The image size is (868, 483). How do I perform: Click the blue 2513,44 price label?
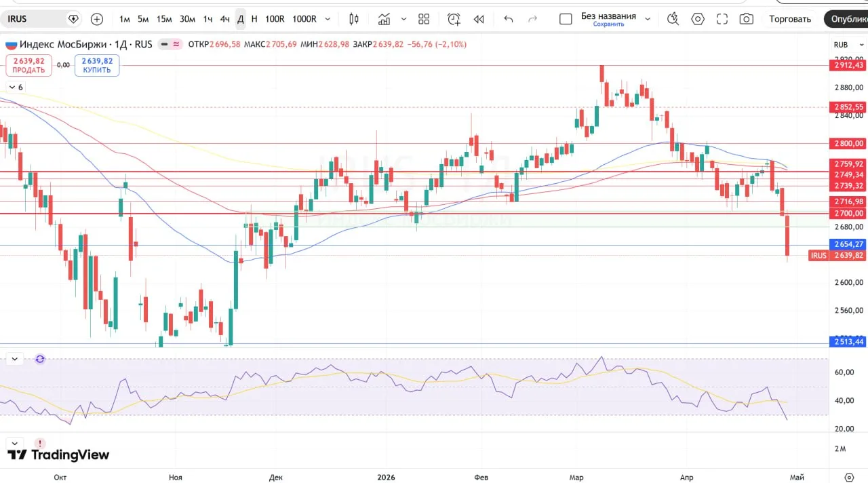[x=848, y=341]
